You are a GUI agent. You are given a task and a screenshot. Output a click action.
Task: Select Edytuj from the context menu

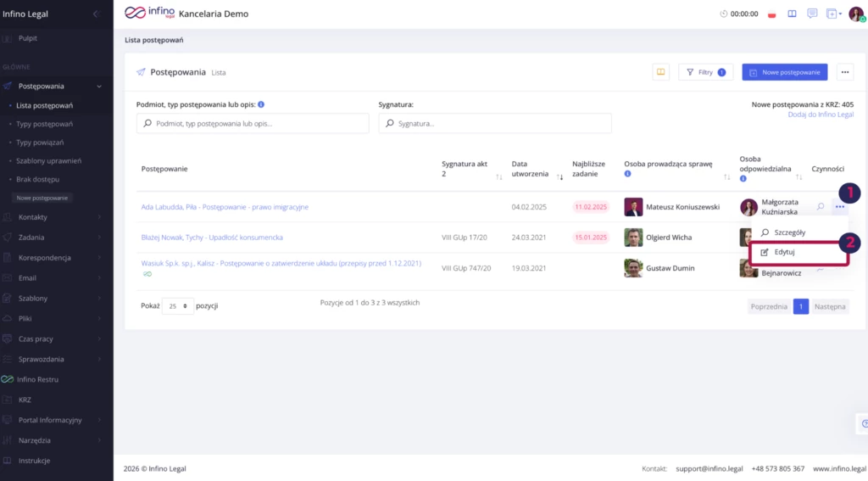tap(784, 253)
